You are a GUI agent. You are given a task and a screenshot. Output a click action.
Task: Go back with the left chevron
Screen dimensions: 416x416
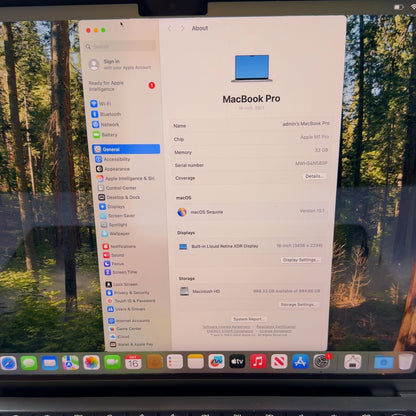pos(170,28)
